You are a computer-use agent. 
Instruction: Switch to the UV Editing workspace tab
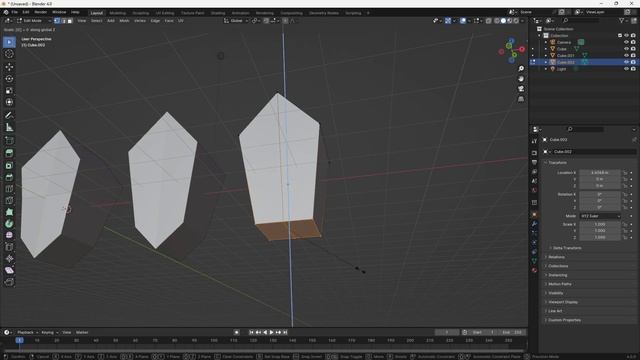click(x=164, y=13)
